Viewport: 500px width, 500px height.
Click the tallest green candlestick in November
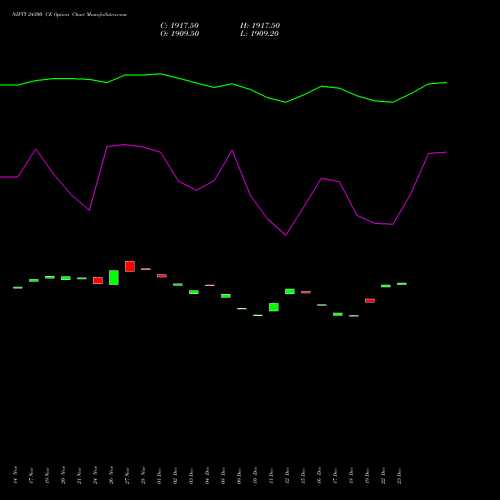pos(114,277)
